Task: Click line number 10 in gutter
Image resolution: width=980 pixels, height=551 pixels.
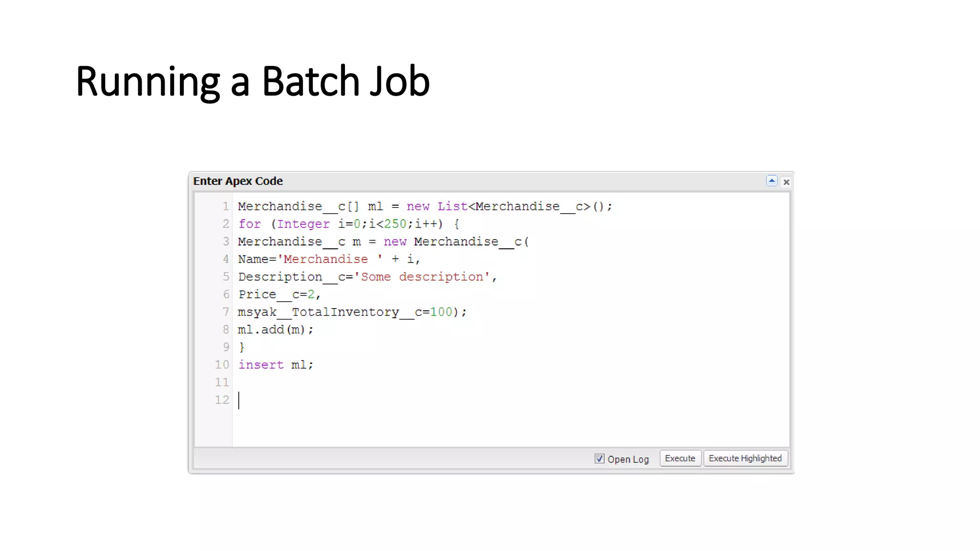Action: (x=222, y=364)
